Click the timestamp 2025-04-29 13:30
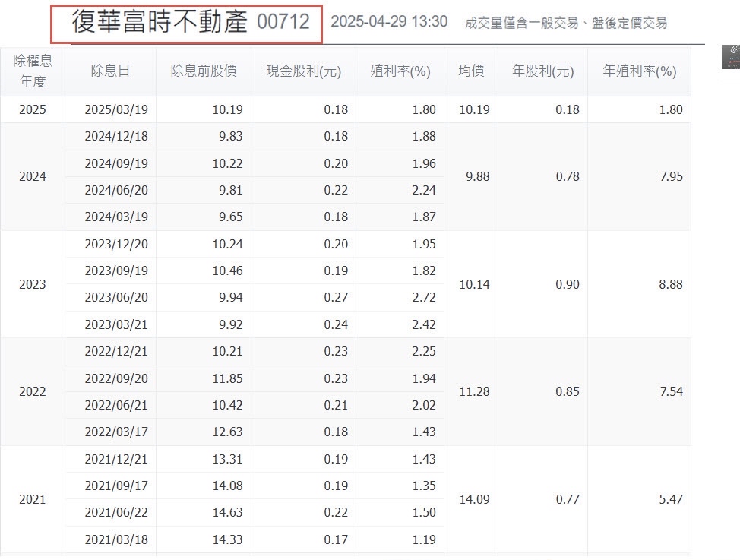The image size is (740, 560). point(389,22)
